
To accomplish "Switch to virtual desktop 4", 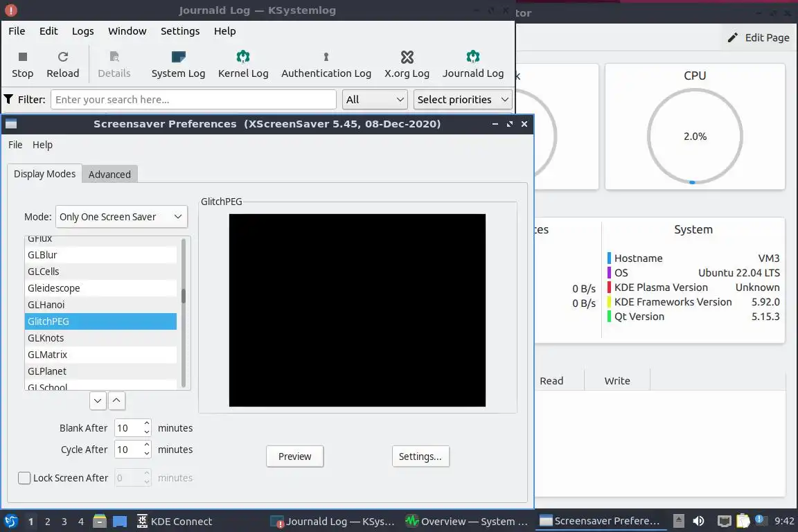I will tap(81, 522).
